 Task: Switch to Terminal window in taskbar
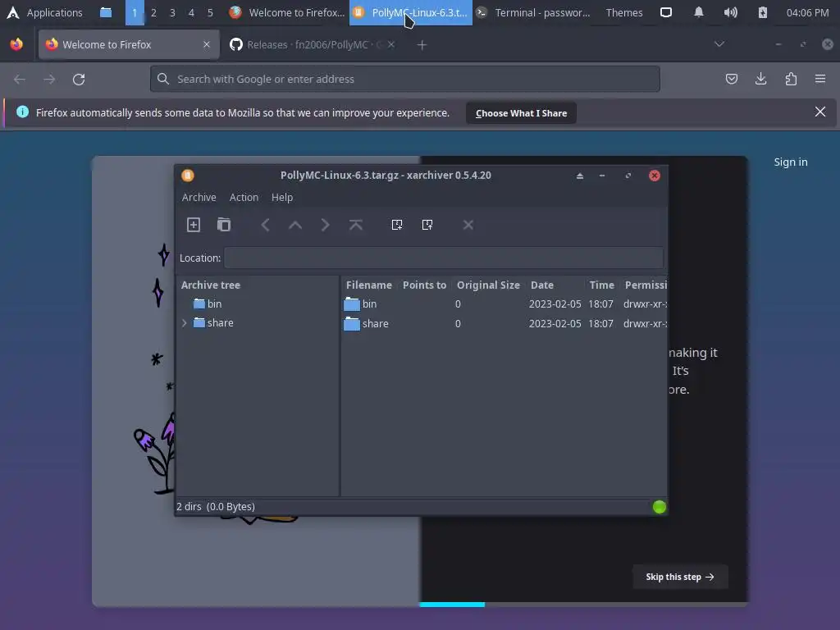click(x=533, y=12)
